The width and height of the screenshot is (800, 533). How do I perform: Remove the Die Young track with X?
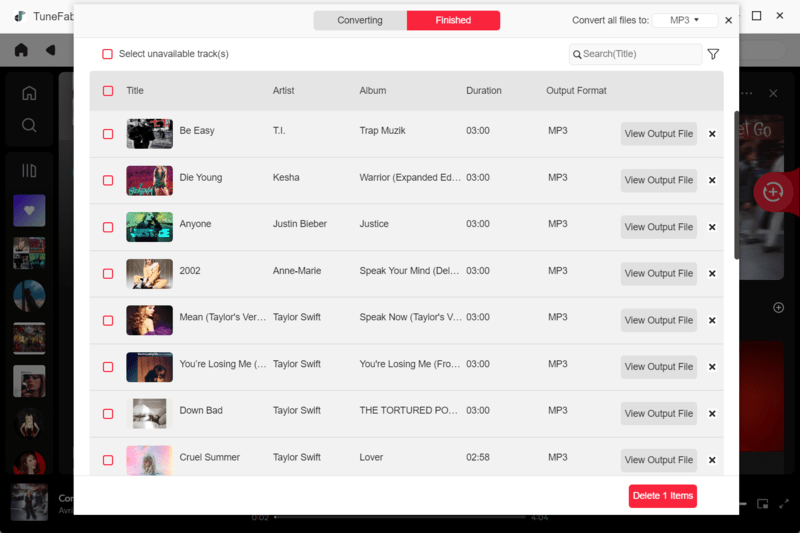coord(712,180)
